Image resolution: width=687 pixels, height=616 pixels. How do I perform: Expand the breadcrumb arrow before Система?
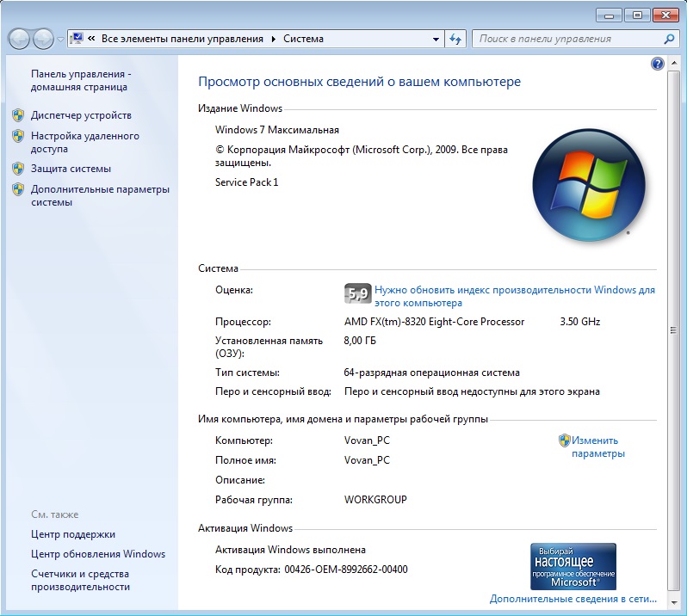click(273, 40)
